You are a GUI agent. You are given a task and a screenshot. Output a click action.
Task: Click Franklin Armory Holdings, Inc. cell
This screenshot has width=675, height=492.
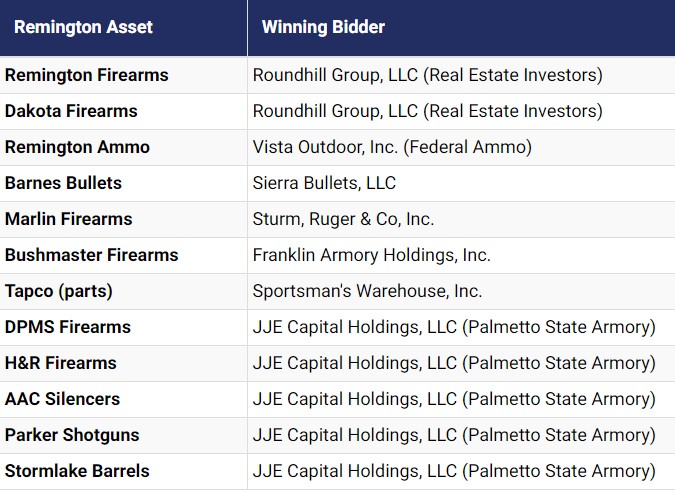point(371,255)
